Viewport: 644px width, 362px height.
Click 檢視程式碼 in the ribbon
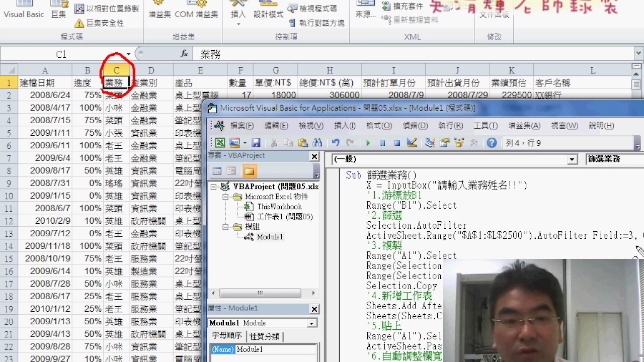point(312,9)
